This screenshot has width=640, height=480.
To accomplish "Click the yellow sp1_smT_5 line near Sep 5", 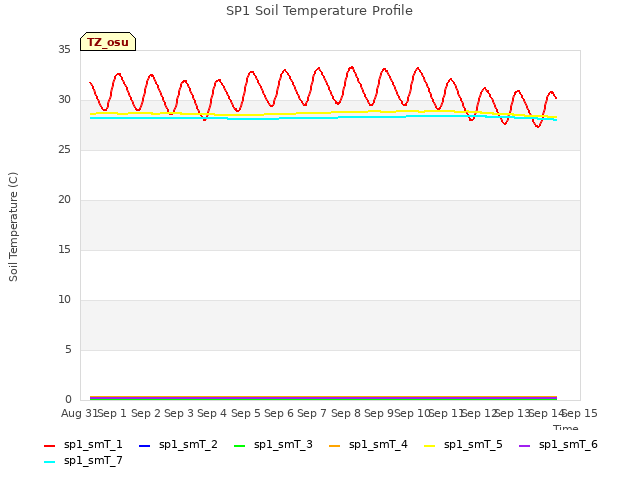I will (246, 115).
